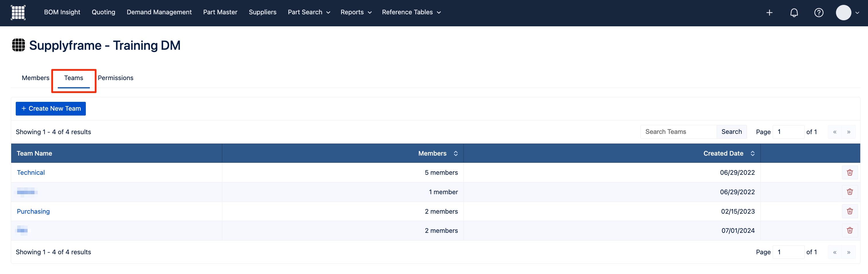Delete the Purchasing team trash icon
The image size is (868, 274).
tap(850, 211)
